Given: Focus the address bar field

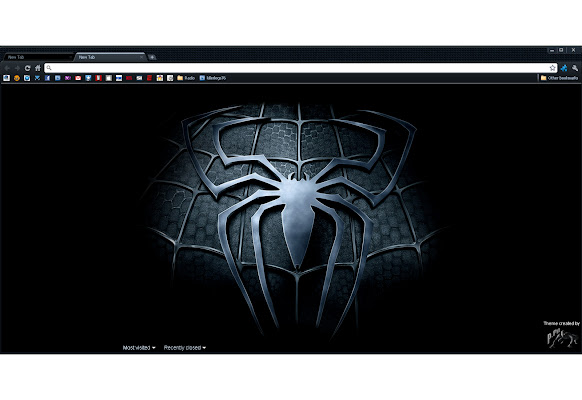Looking at the screenshot, I should tap(301, 68).
